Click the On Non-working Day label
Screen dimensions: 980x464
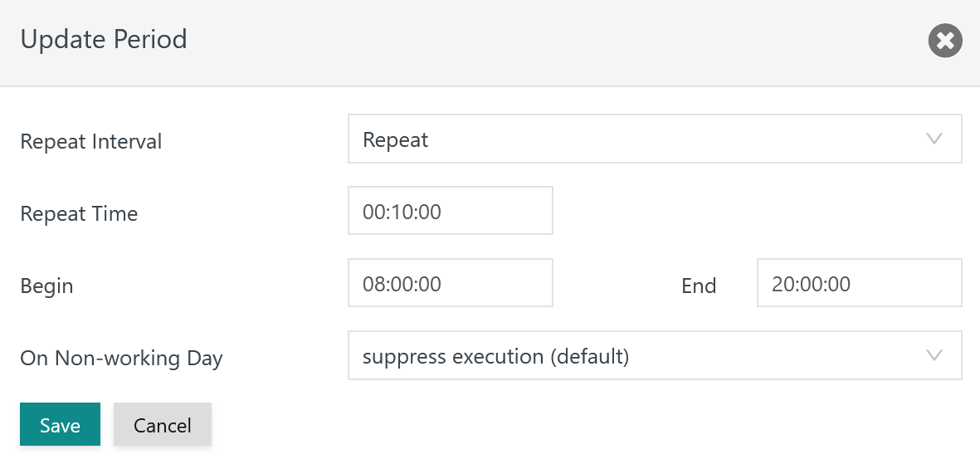pyautogui.click(x=121, y=359)
